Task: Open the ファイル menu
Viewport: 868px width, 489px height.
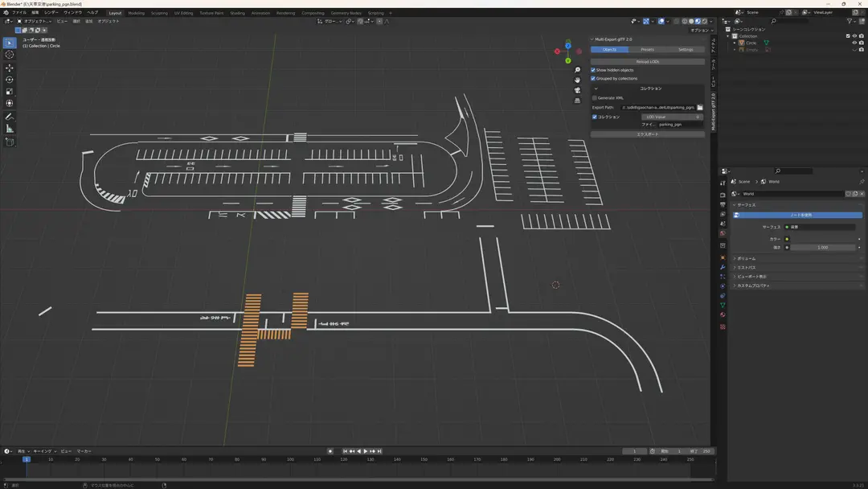Action: (x=18, y=12)
